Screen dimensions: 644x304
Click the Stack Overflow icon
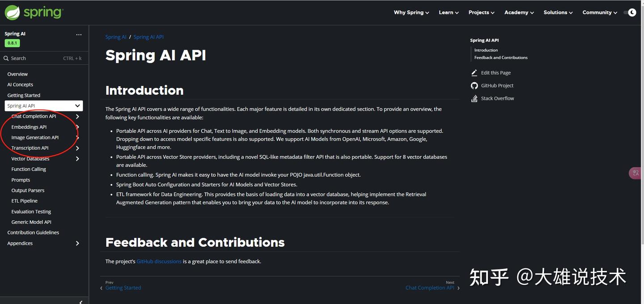[x=474, y=98]
